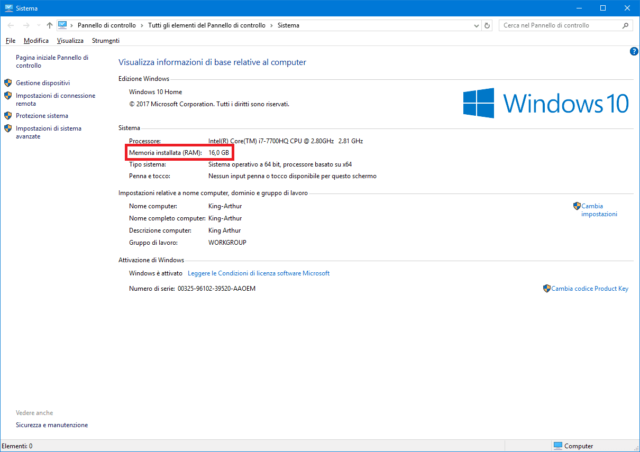Click the back navigation arrow
Screen dimensions: 640x452
point(9,24)
